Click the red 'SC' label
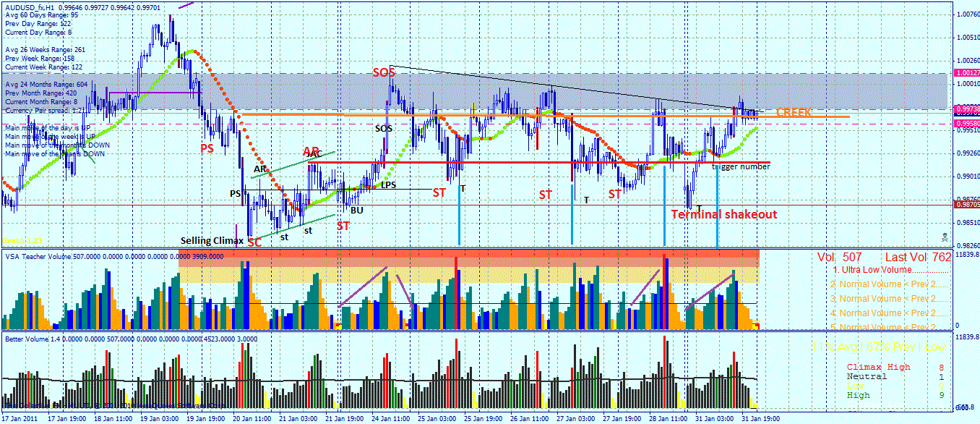Screen dimensions: 980x424 (254, 243)
